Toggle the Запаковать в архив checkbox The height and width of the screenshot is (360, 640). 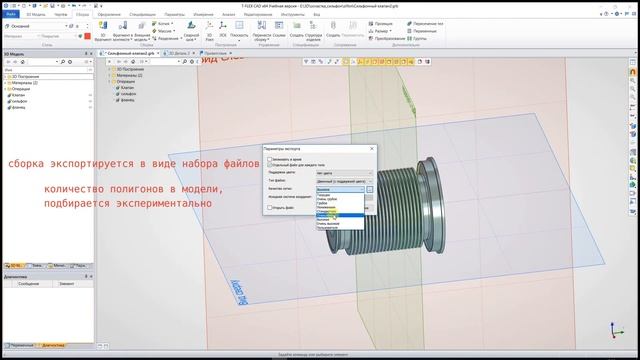(269, 159)
